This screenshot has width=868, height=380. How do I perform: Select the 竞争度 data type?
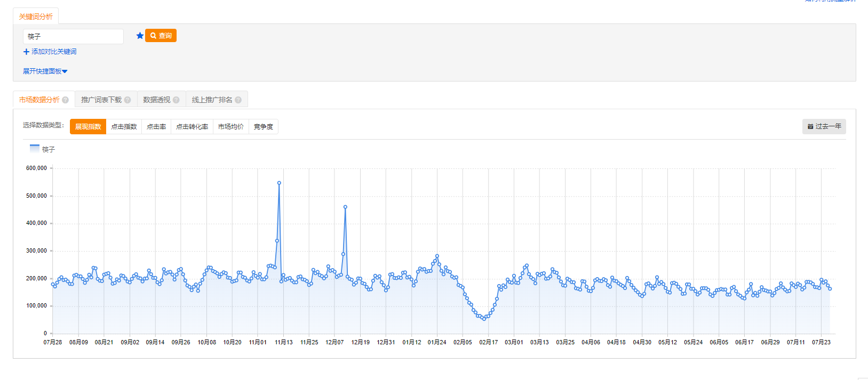[263, 127]
